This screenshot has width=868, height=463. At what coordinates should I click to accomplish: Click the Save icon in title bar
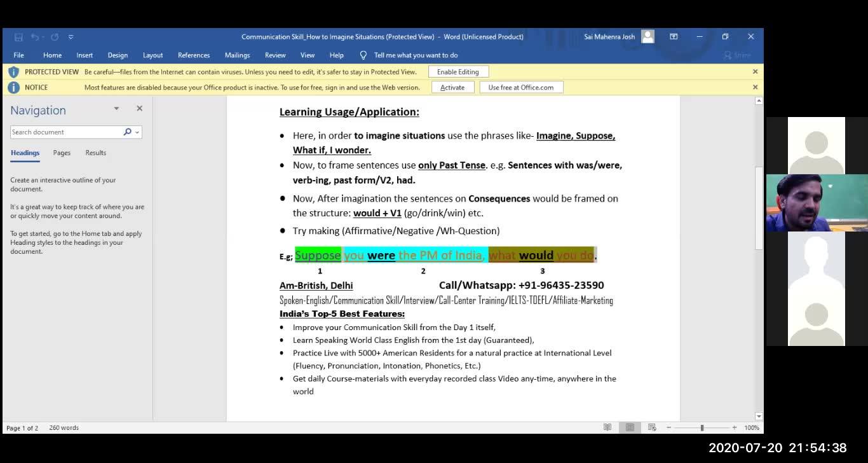(x=18, y=37)
